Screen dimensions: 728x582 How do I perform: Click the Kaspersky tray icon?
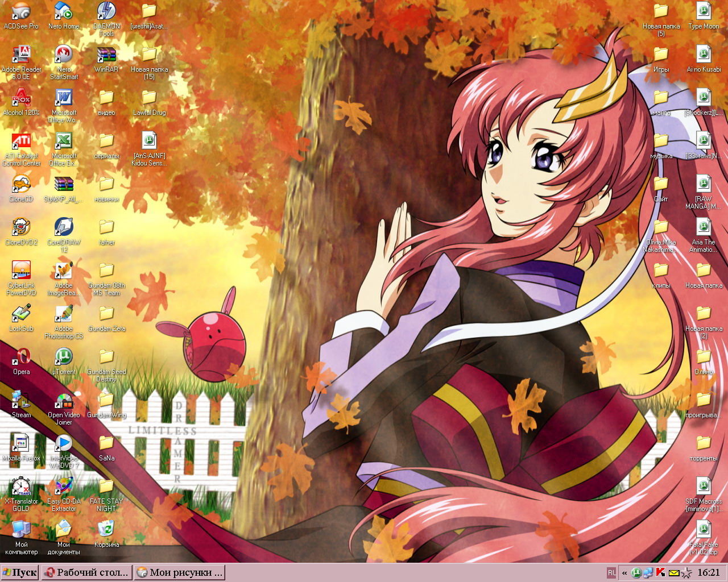pos(661,573)
